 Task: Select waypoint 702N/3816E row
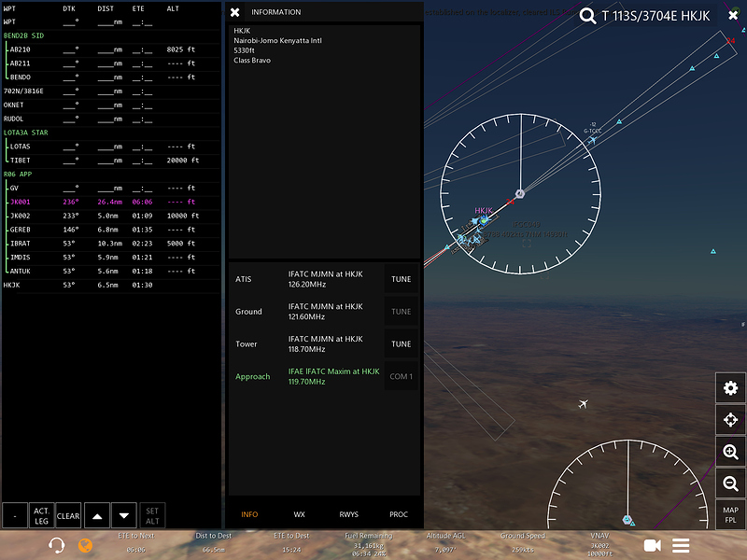coord(111,91)
